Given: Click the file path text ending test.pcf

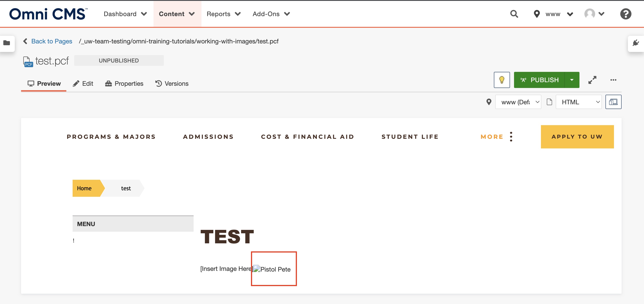Looking at the screenshot, I should [179, 41].
